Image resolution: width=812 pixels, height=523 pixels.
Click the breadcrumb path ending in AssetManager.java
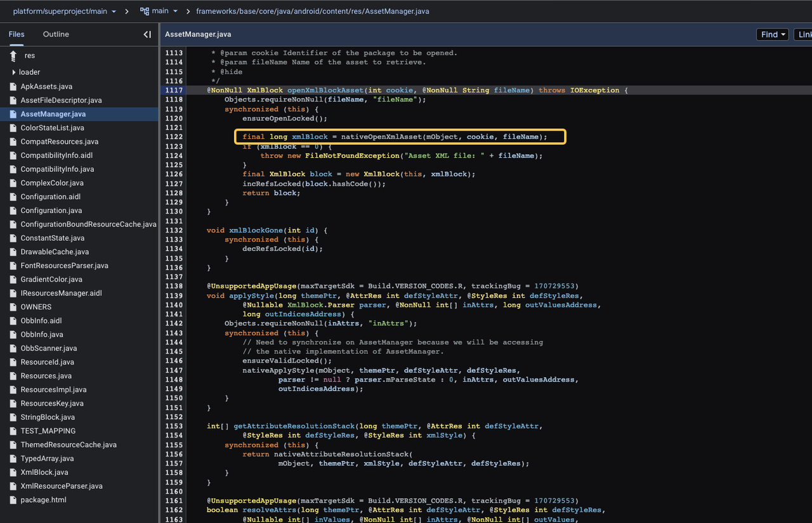[x=313, y=11]
